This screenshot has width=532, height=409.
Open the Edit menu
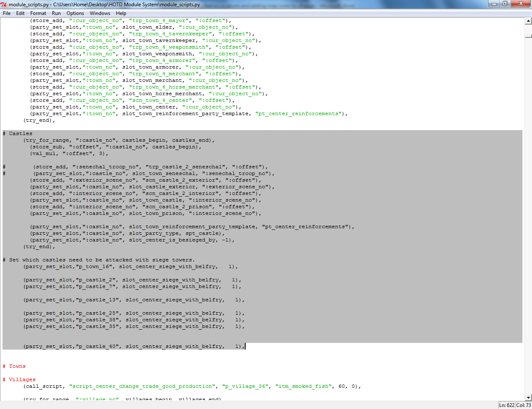coord(20,13)
